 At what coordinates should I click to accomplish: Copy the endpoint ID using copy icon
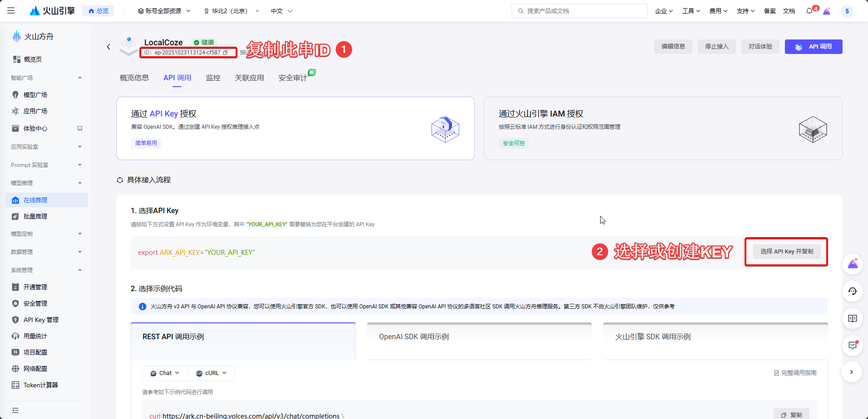(x=225, y=53)
